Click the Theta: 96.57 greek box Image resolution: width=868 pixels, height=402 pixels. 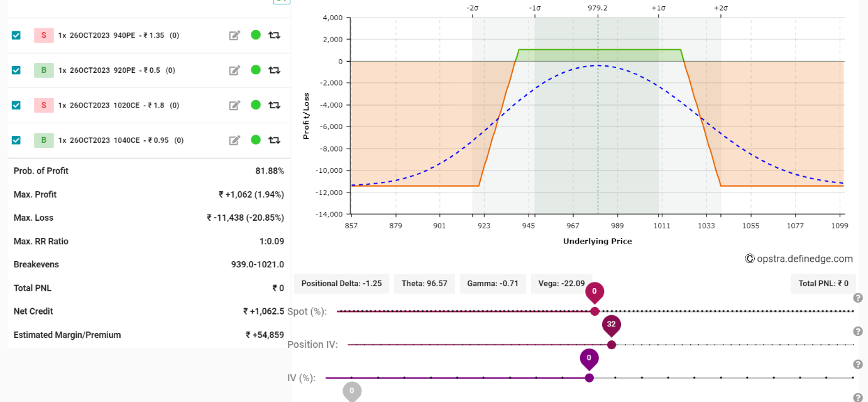[x=424, y=284]
